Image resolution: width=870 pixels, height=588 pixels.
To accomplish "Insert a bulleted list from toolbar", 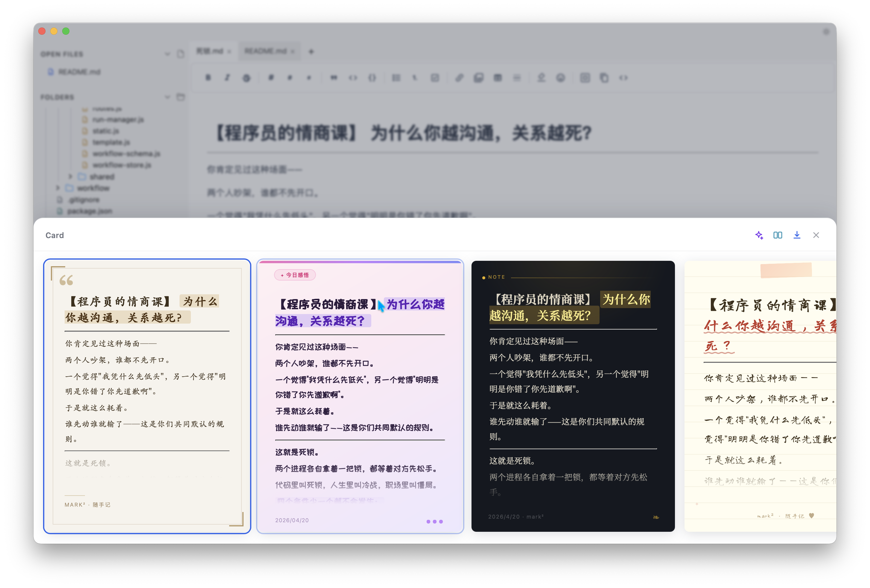I will (x=396, y=77).
